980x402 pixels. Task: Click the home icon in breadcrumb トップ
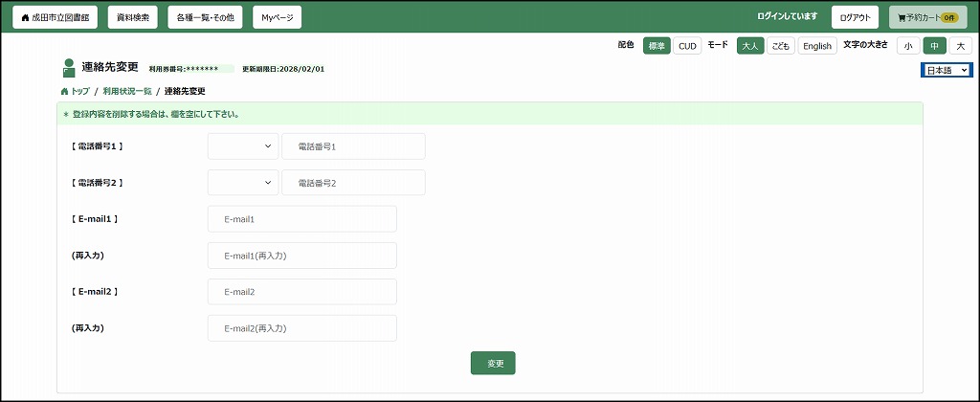[x=64, y=91]
